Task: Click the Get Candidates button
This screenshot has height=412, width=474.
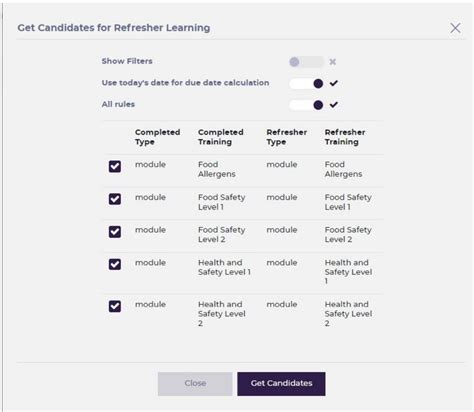Action: click(x=281, y=384)
